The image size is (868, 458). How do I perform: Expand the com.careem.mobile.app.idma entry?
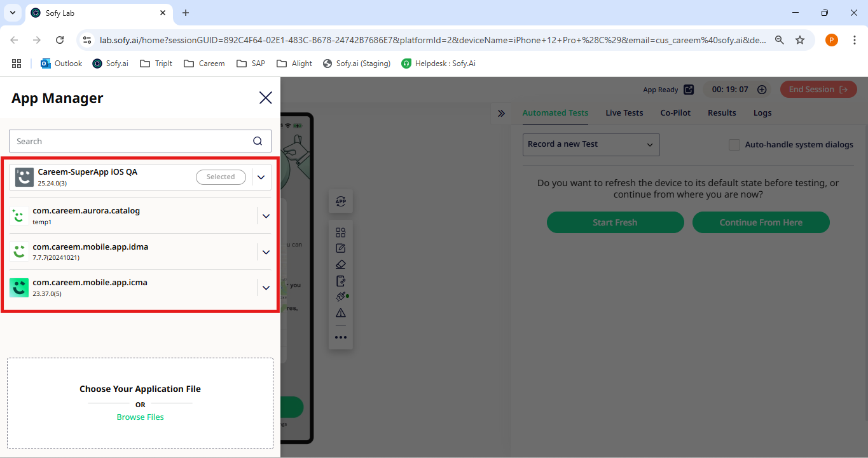[266, 252]
